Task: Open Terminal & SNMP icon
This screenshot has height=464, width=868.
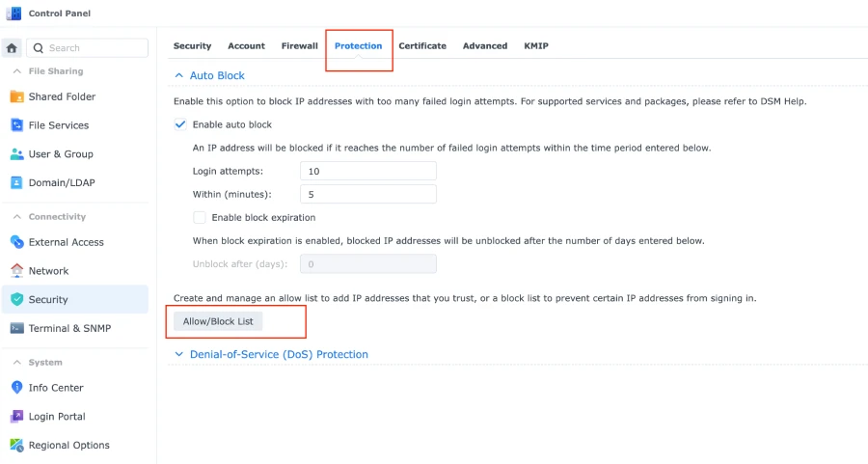Action: [16, 328]
